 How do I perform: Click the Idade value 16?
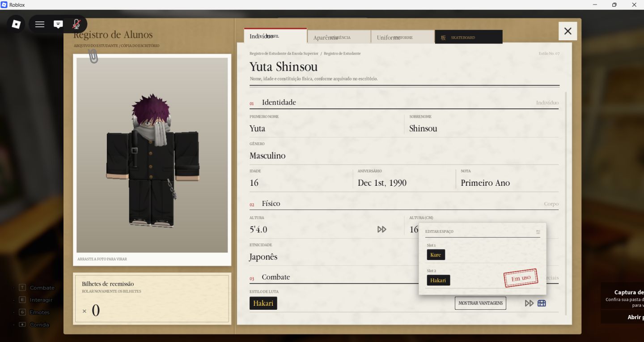[x=254, y=183]
